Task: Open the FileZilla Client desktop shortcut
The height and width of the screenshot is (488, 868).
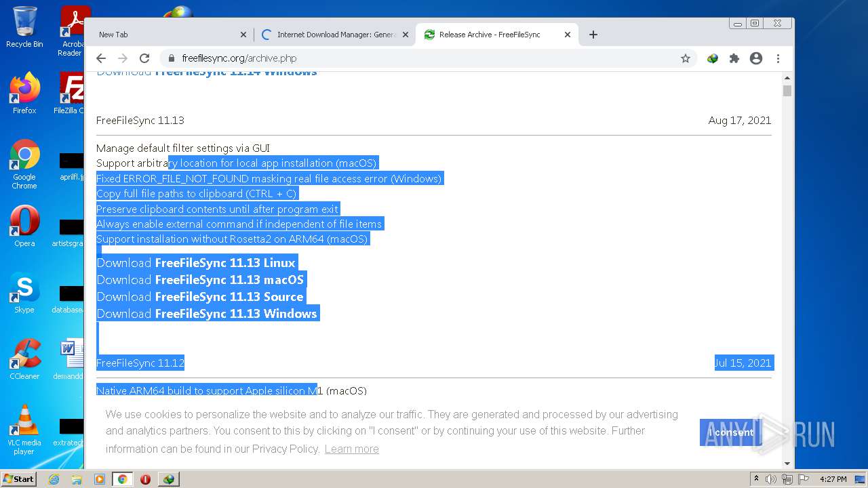Action: (71, 93)
